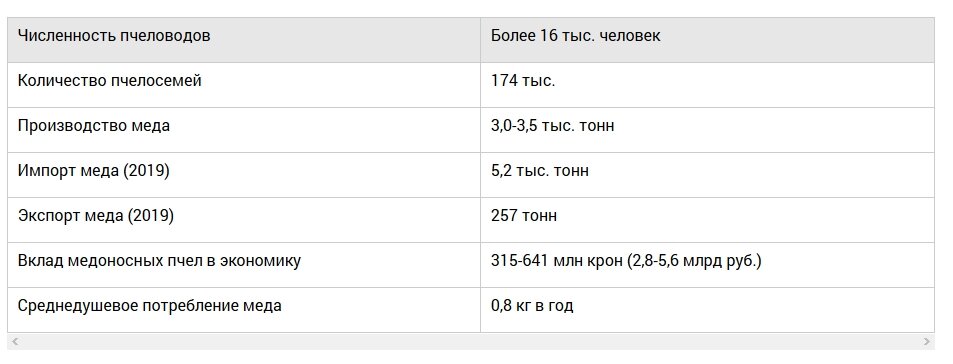Select the 'Численность пчеловодов' header cell
This screenshot has height=364, width=953.
[244, 39]
